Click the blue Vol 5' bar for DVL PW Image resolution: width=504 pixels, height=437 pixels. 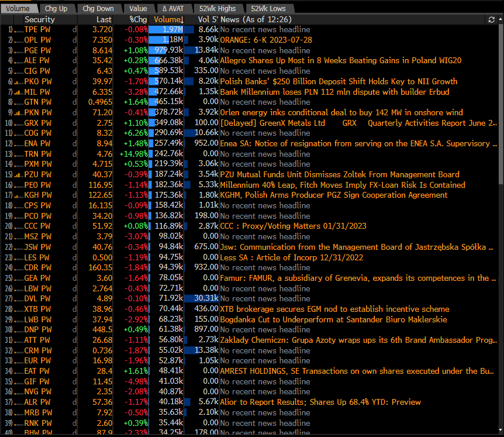click(201, 298)
